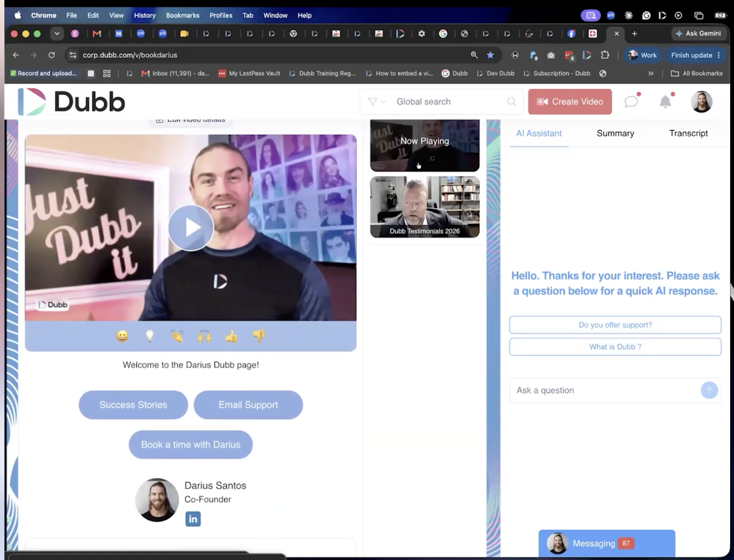The image size is (734, 560).
Task: Click the Dubb logo in header
Action: pyautogui.click(x=71, y=102)
